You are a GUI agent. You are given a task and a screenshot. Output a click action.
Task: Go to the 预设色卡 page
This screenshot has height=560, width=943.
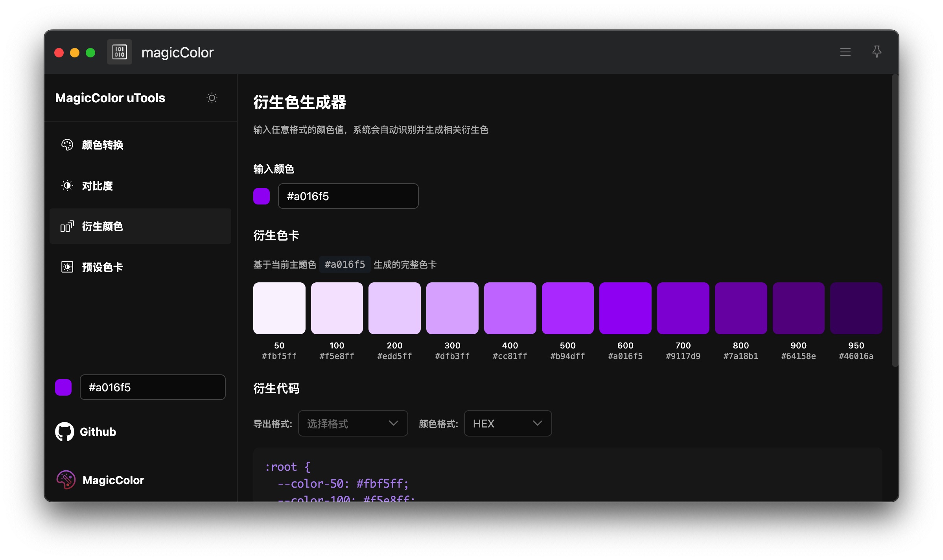140,267
